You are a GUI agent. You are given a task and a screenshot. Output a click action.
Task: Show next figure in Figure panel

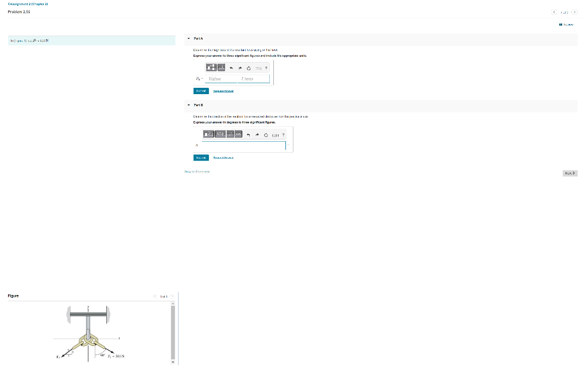pyautogui.click(x=172, y=297)
